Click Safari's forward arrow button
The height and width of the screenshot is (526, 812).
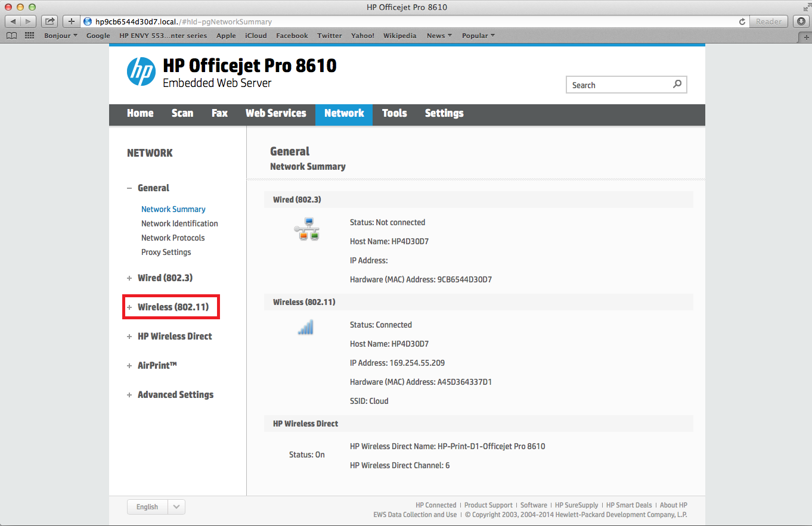click(x=28, y=21)
